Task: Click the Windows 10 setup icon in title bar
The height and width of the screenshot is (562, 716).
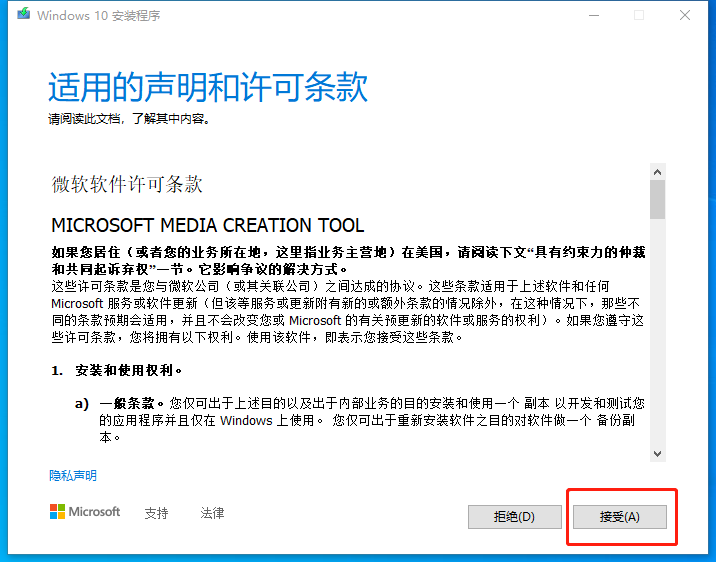Action: coord(18,15)
